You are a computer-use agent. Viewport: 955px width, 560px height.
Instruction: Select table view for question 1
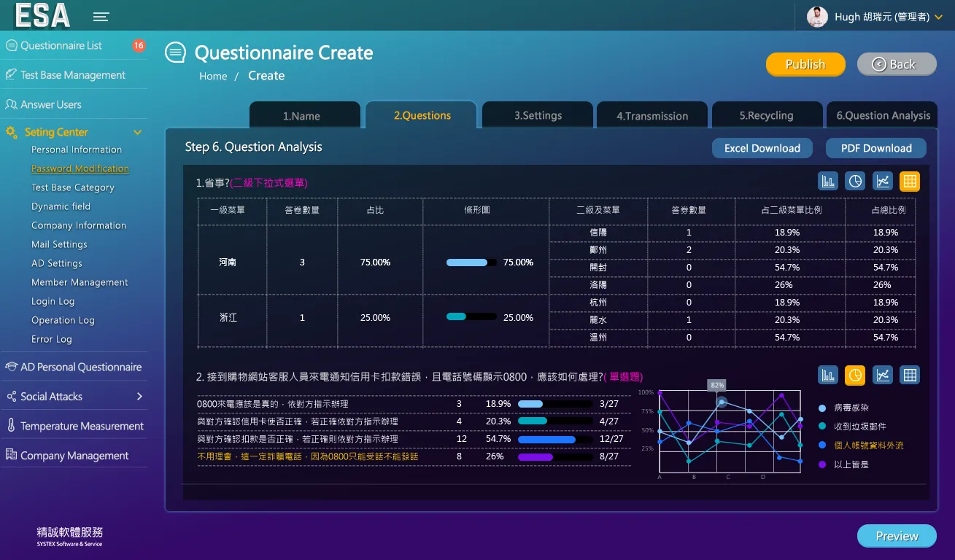coord(910,182)
